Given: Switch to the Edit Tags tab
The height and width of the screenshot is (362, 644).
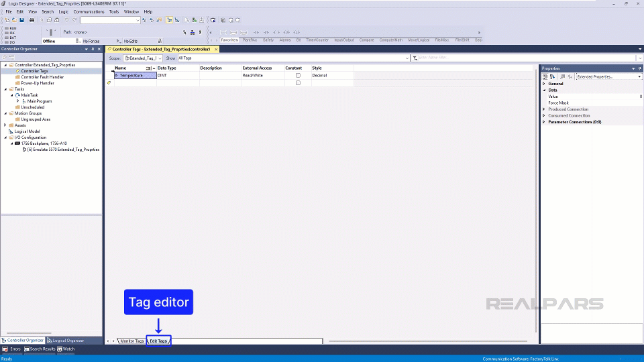Looking at the screenshot, I should click(x=158, y=341).
